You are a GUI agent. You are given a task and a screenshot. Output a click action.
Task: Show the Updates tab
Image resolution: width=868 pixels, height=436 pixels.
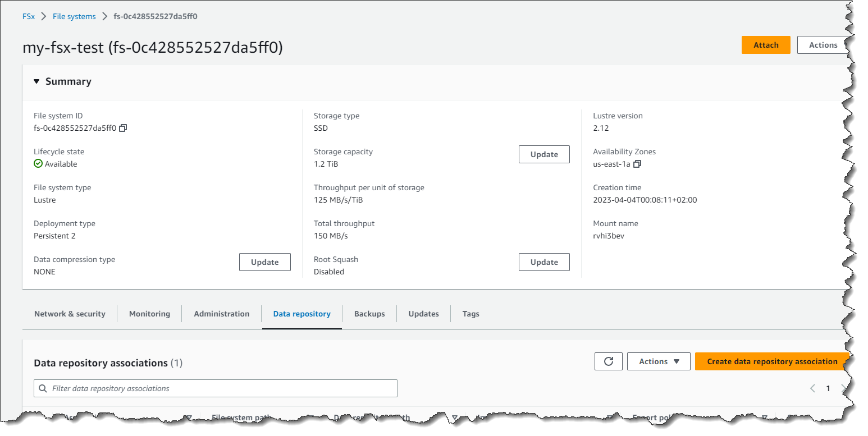(424, 314)
